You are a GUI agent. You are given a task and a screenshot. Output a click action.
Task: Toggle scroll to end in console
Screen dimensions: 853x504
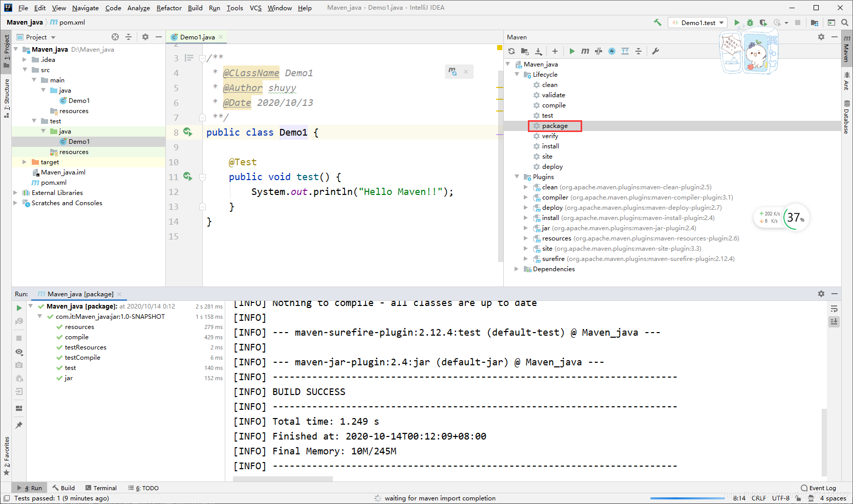pyautogui.click(x=834, y=321)
